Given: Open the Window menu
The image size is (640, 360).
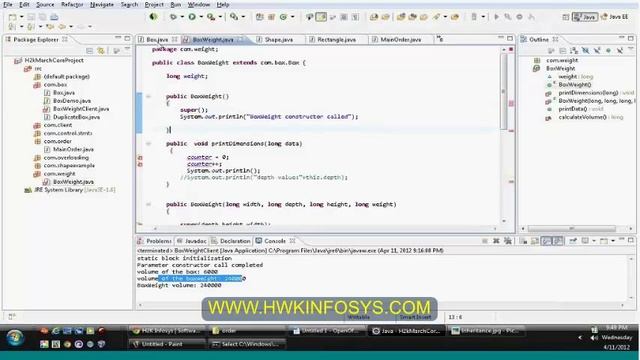Looking at the screenshot, I should click(x=199, y=4).
